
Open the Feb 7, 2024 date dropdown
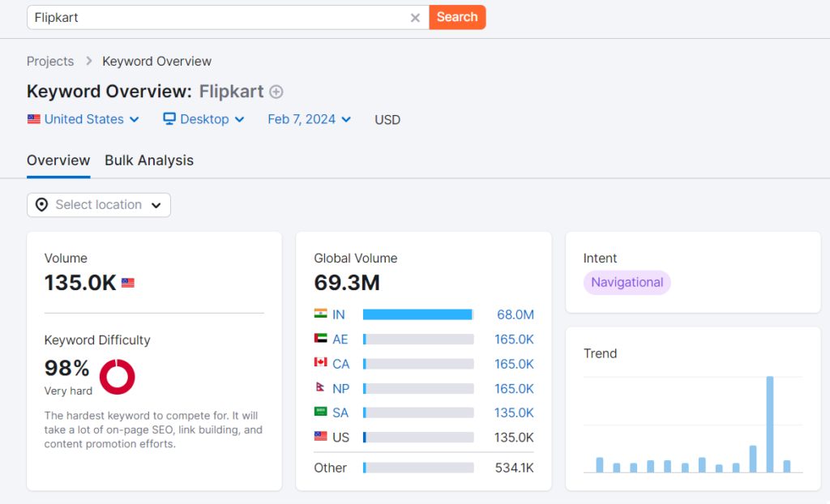point(309,120)
